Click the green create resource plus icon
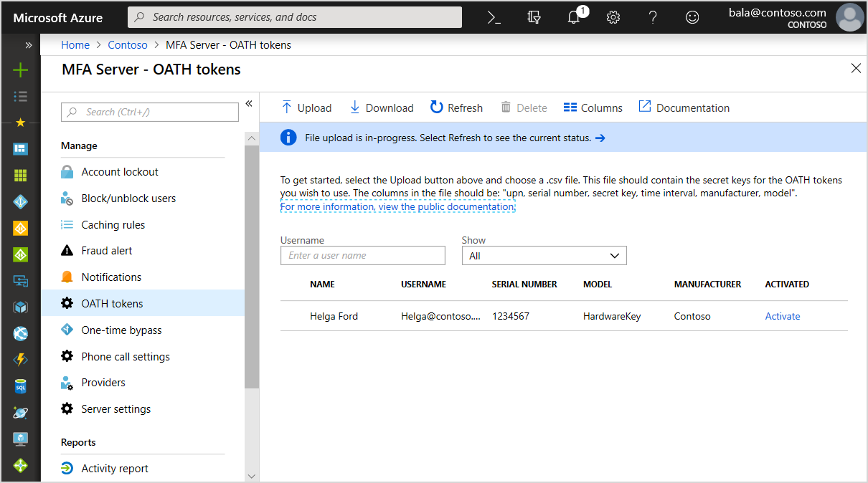The image size is (868, 483). [x=20, y=70]
